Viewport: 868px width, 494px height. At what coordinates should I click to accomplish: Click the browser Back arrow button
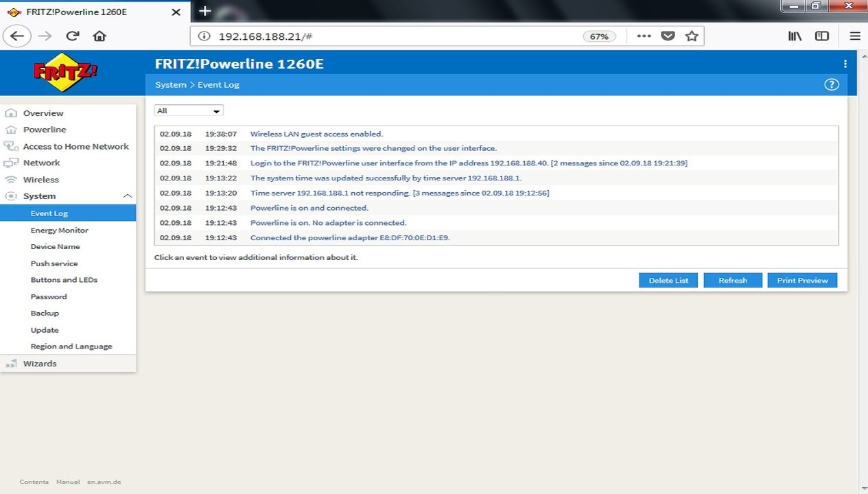18,36
